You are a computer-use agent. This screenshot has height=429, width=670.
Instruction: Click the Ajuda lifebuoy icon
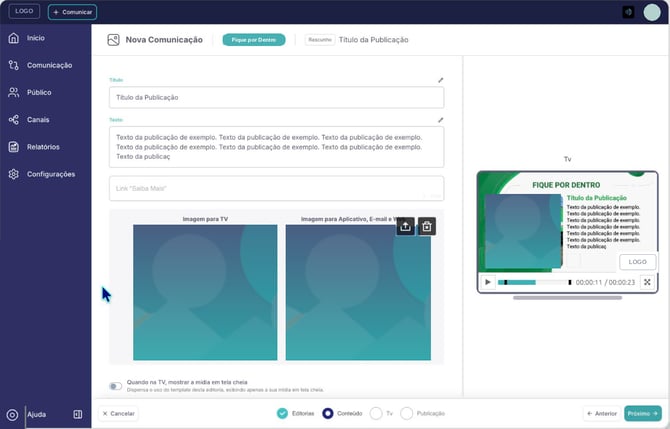point(12,415)
